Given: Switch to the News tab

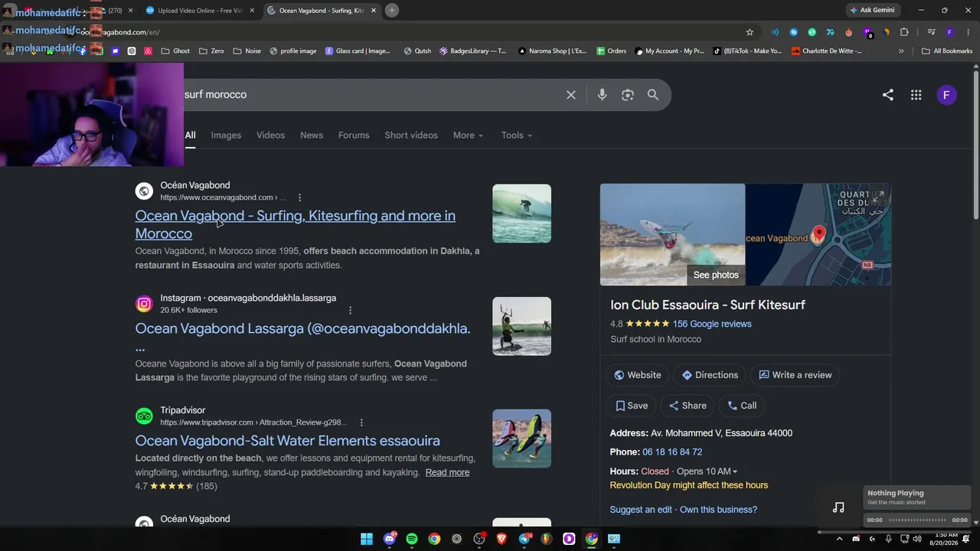Looking at the screenshot, I should click(x=312, y=135).
